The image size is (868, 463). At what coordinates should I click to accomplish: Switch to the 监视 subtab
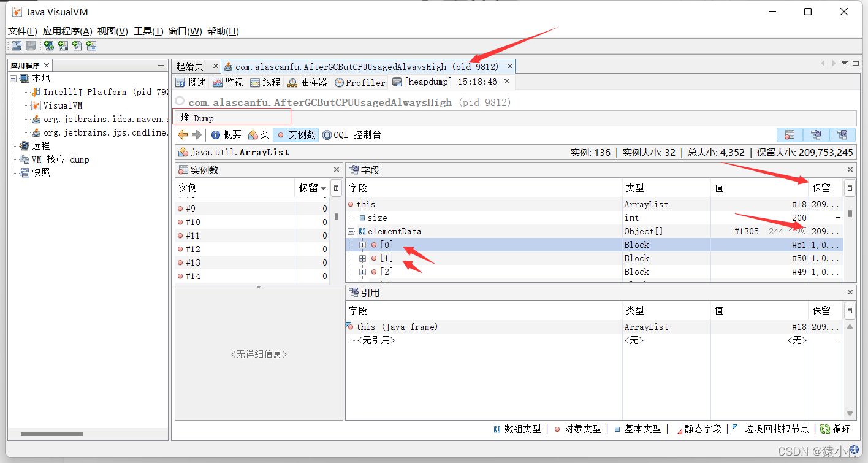click(x=228, y=82)
